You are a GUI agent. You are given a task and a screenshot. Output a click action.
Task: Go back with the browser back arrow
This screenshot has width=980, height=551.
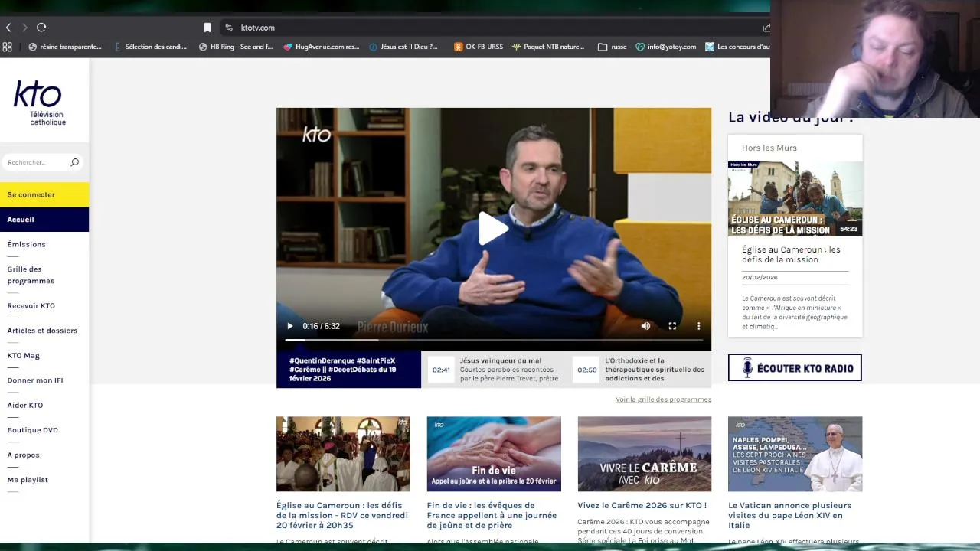click(x=8, y=28)
